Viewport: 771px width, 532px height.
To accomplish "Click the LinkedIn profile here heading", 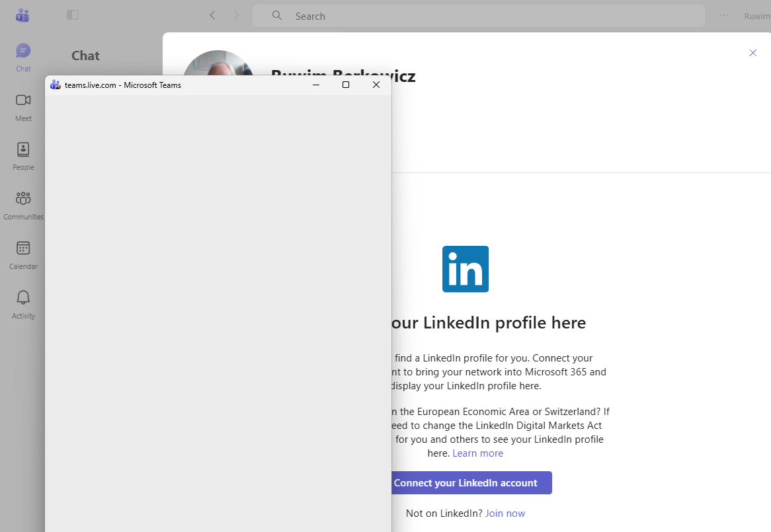I will [x=489, y=323].
